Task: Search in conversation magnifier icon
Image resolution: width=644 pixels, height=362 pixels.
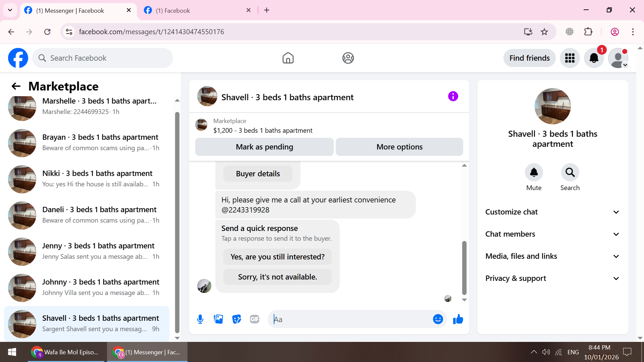Action: [x=570, y=173]
